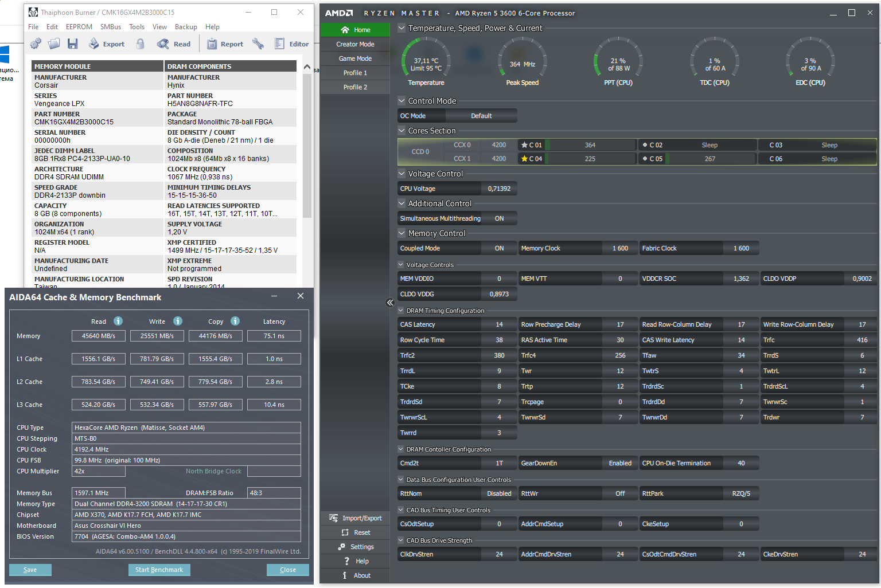Screen dimensions: 881x588
Task: Click the open folder icon in Thaiphoon Burner
Action: click(54, 44)
